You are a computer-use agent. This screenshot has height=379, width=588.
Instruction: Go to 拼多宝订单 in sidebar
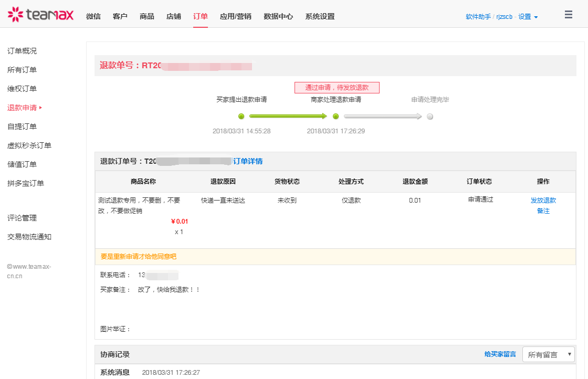pyautogui.click(x=26, y=183)
